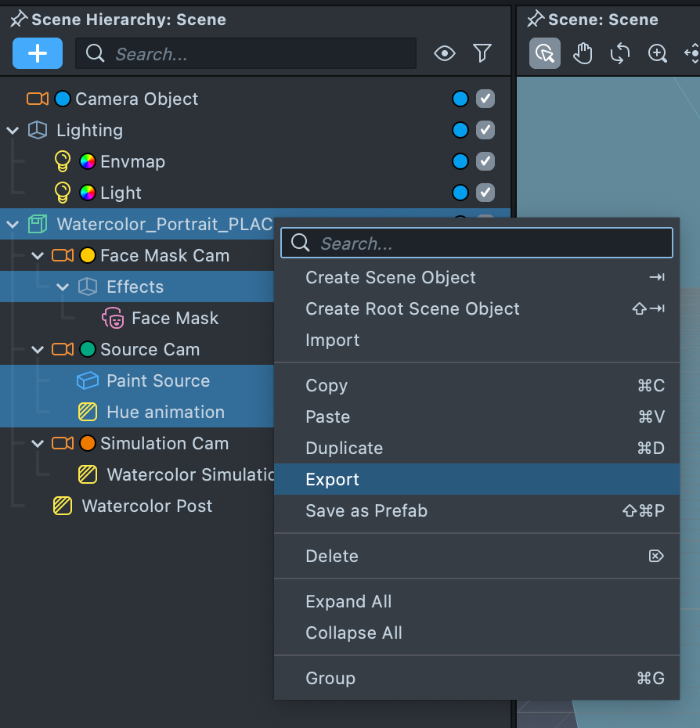The width and height of the screenshot is (700, 728).
Task: Select the Select tool in Scene toolbar
Action: click(545, 53)
